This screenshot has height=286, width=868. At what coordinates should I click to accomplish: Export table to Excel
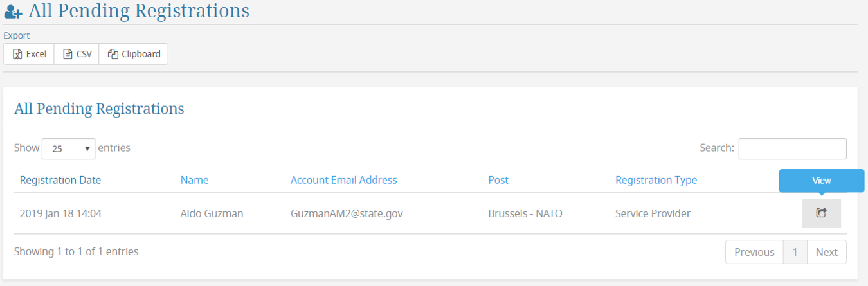coord(29,55)
